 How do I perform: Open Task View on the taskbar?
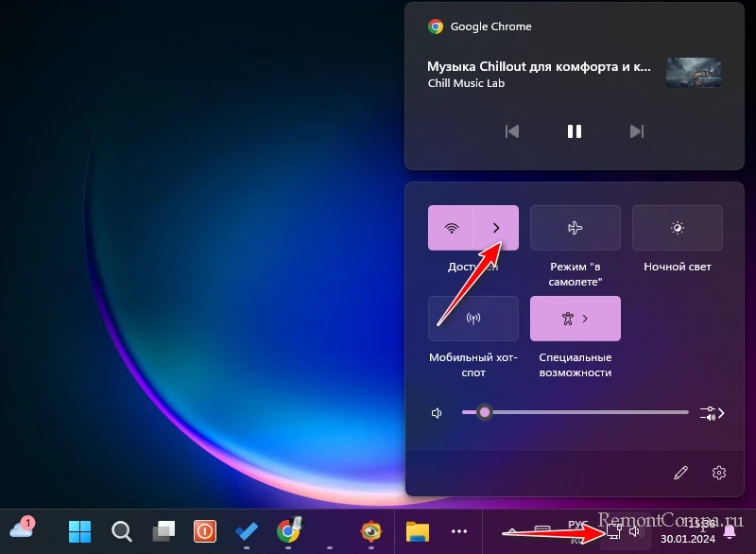pyautogui.click(x=164, y=530)
